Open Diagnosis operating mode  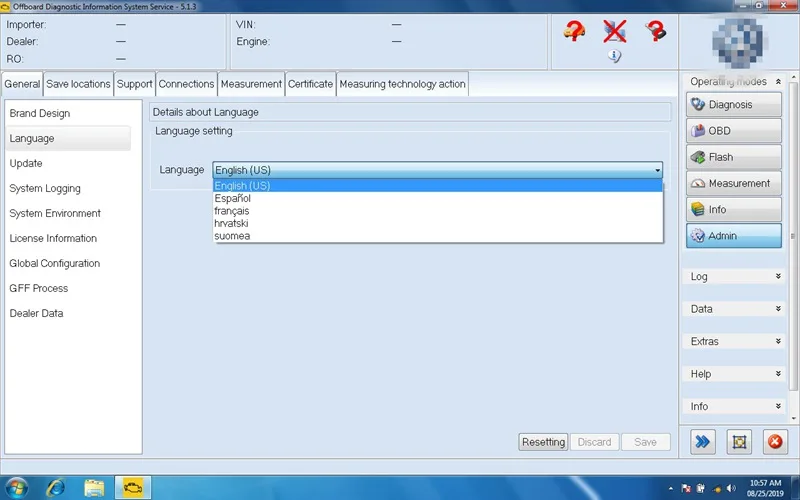click(x=733, y=105)
